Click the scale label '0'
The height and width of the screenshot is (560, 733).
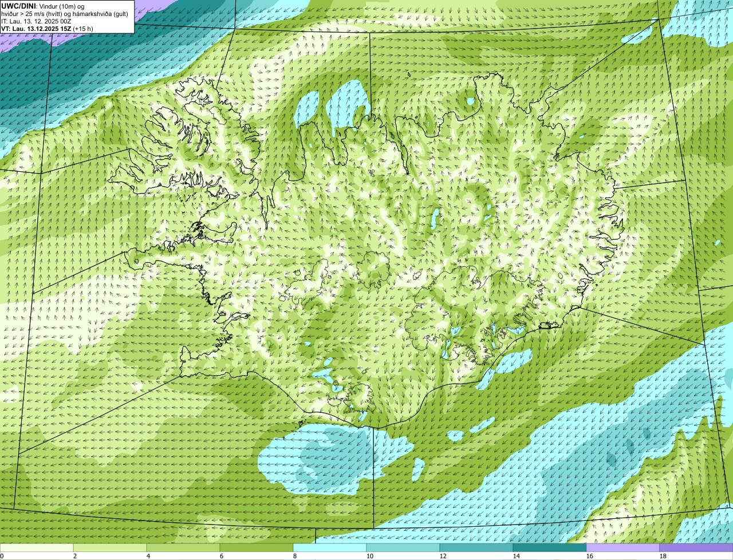[2, 556]
